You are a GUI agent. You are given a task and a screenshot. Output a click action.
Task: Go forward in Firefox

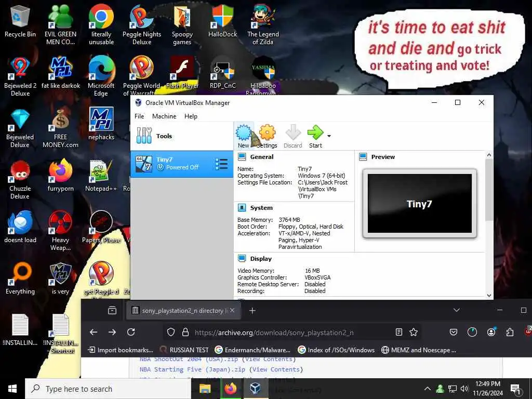pyautogui.click(x=112, y=332)
